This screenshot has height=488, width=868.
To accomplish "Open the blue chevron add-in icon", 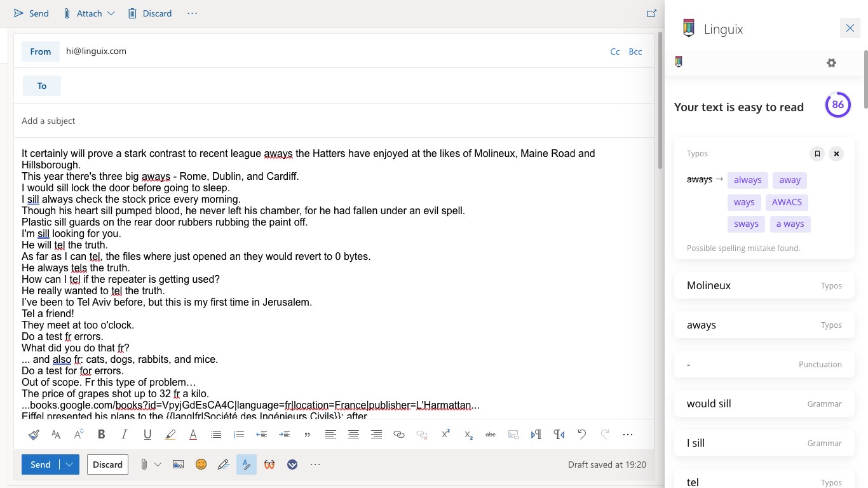I will click(292, 464).
